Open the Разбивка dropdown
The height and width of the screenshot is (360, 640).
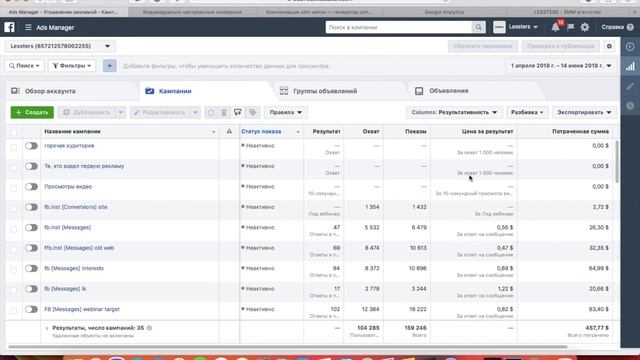pyautogui.click(x=527, y=112)
